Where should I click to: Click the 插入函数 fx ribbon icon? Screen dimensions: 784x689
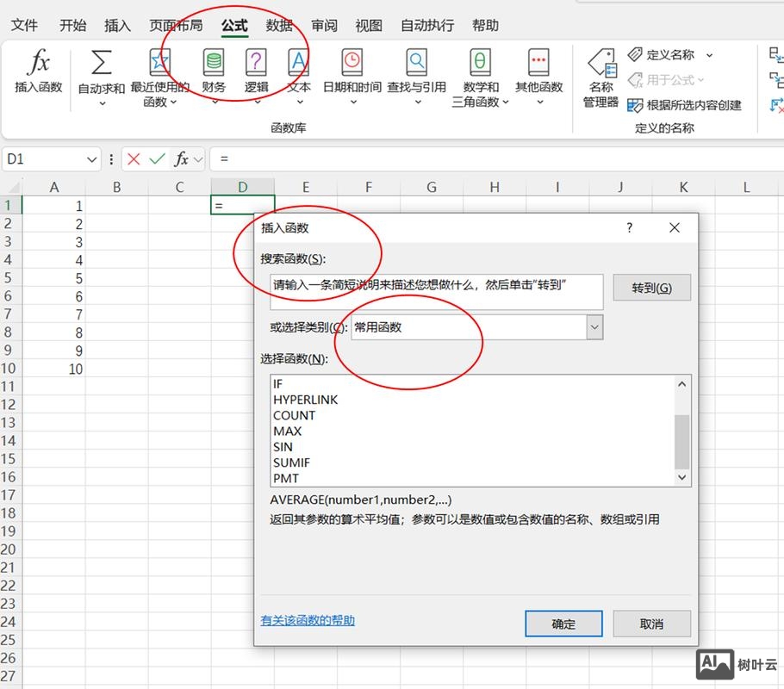click(39, 65)
